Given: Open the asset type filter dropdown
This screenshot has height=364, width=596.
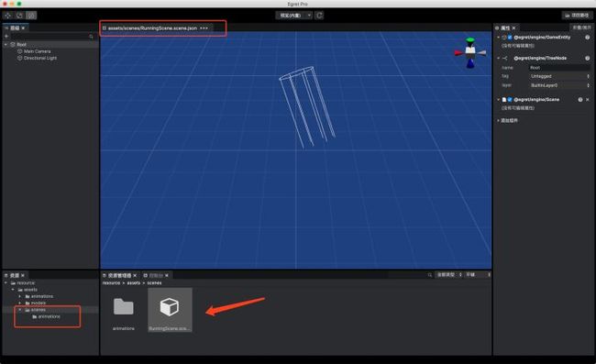Looking at the screenshot, I should coord(449,275).
